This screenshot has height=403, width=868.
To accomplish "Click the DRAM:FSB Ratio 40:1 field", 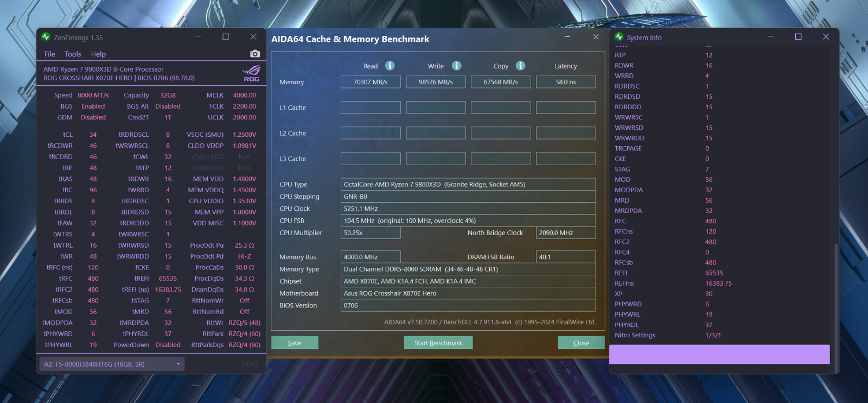I will [566, 257].
